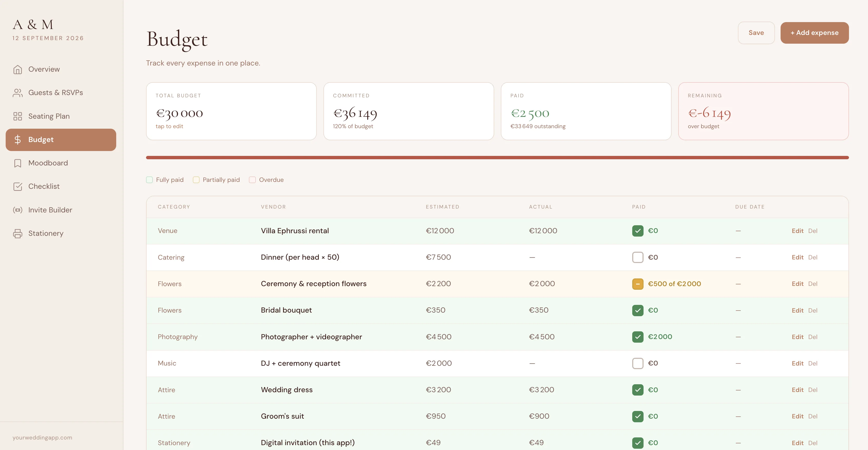Open Invite Builder section
868x450 pixels.
pyautogui.click(x=61, y=210)
